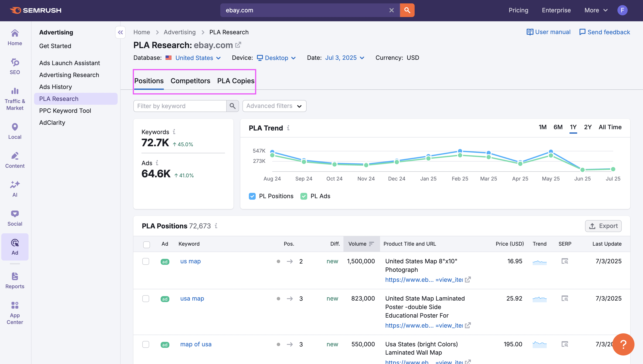Uncheck the PL Positions checkbox
This screenshot has width=643, height=364.
click(x=252, y=196)
